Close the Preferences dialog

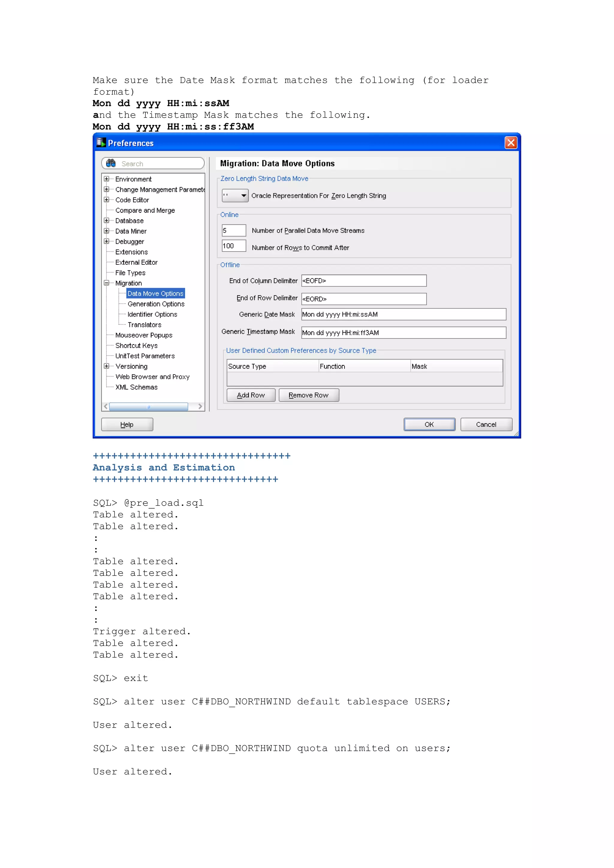(x=511, y=143)
